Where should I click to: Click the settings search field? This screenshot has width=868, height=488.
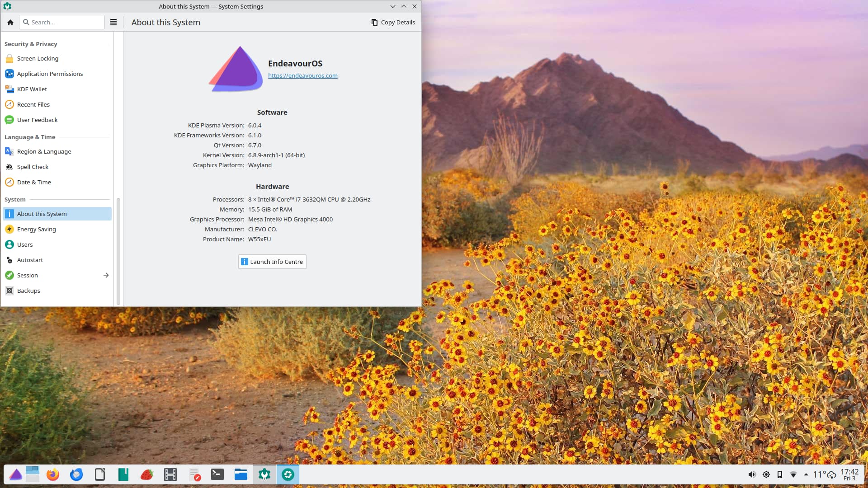pos(63,22)
